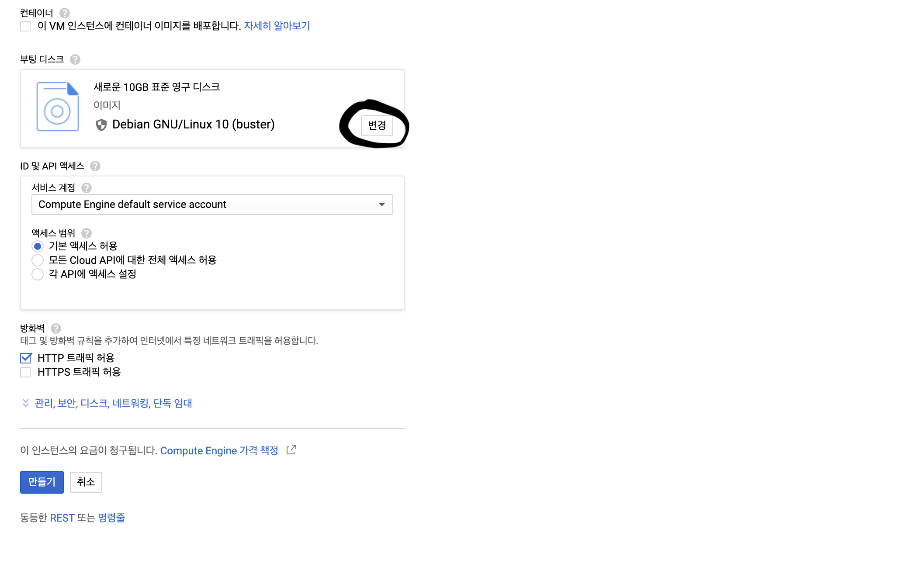Expand 관리, 보안, 디스크, 네트워킹, 단독 임대 section

click(x=113, y=403)
